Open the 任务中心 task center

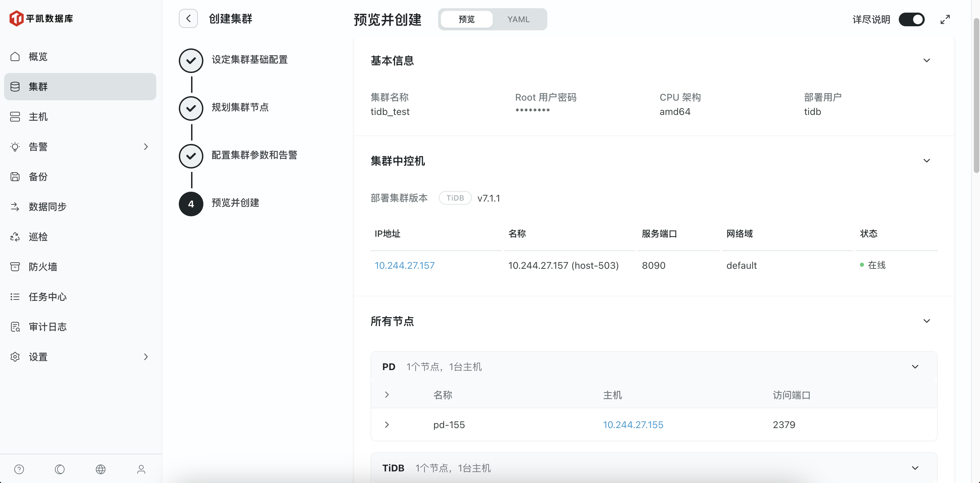(x=47, y=296)
